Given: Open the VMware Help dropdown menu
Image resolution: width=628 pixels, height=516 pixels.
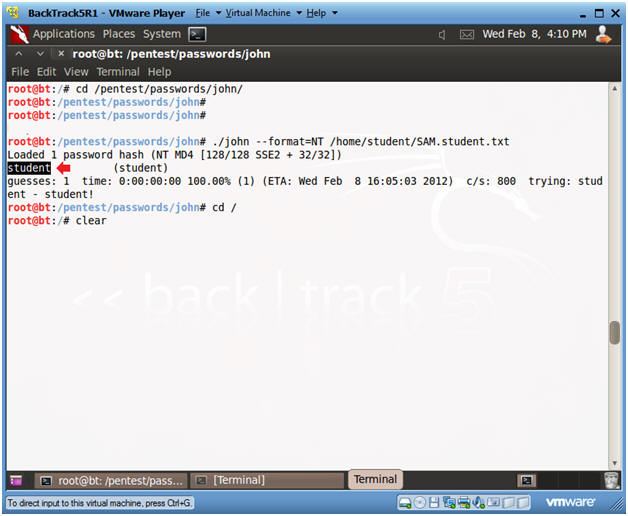Looking at the screenshot, I should [x=322, y=13].
